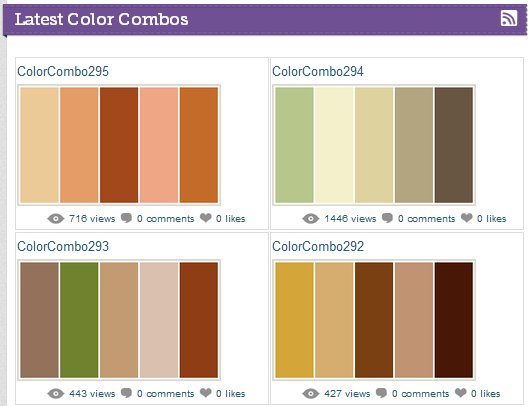This screenshot has height=406, width=531.
Task: Click the eye views icon under ColorCombo292
Action: (x=311, y=394)
